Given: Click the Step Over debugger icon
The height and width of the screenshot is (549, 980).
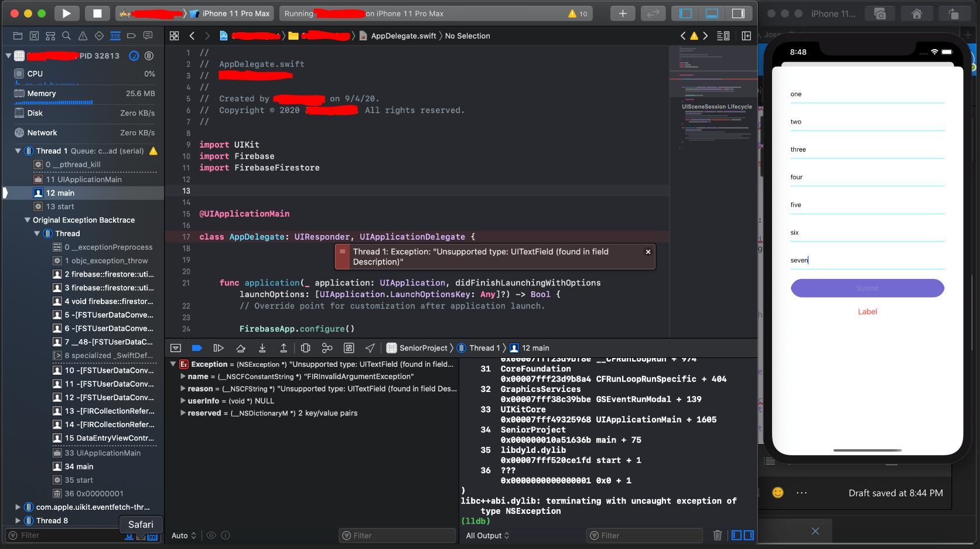Looking at the screenshot, I should pyautogui.click(x=241, y=347).
